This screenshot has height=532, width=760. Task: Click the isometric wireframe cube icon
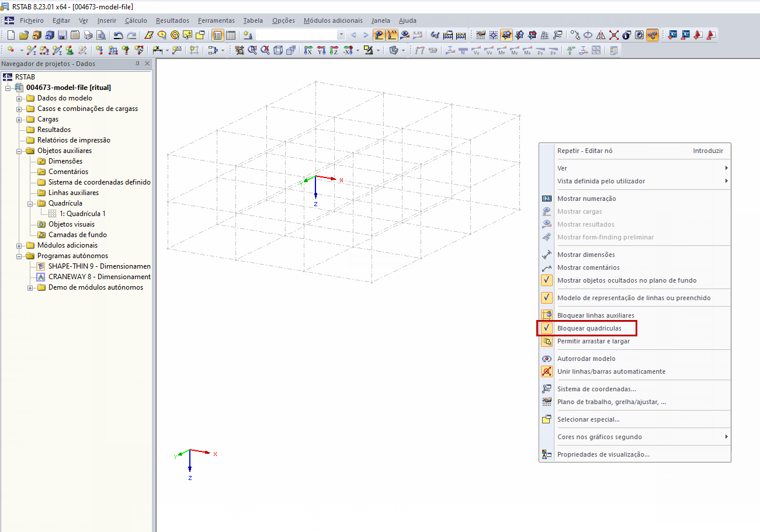(x=278, y=50)
